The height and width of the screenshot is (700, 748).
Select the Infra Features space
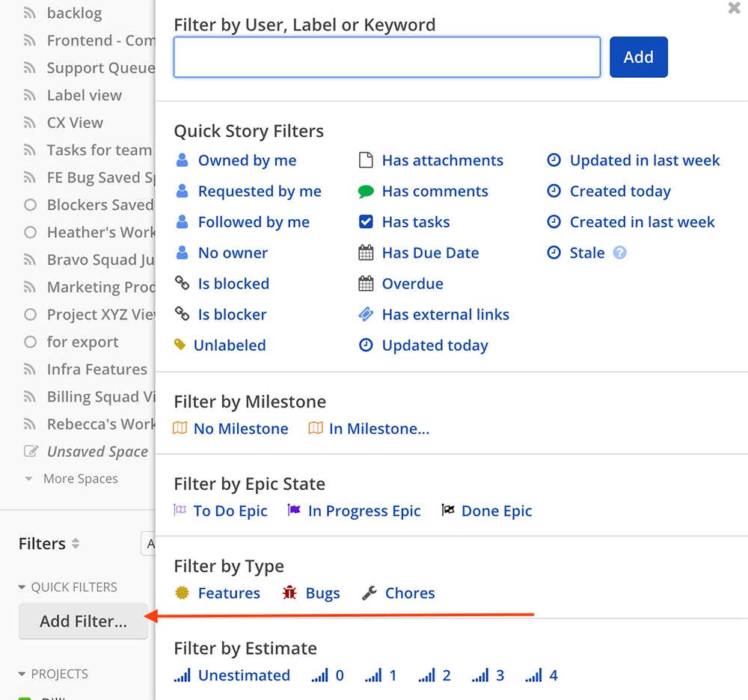pyautogui.click(x=97, y=369)
